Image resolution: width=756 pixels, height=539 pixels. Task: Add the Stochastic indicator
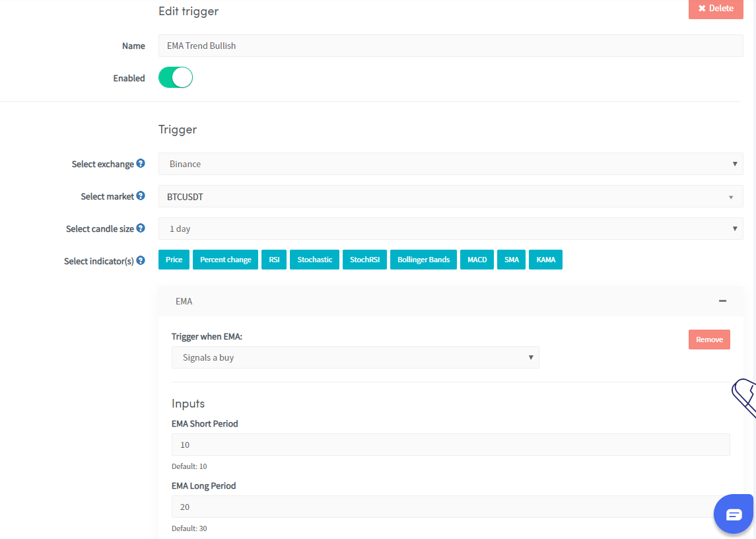coord(314,260)
